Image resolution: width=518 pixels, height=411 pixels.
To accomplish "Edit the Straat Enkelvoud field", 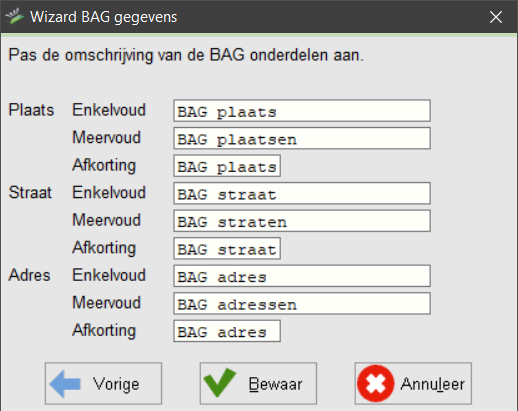I will point(302,193).
